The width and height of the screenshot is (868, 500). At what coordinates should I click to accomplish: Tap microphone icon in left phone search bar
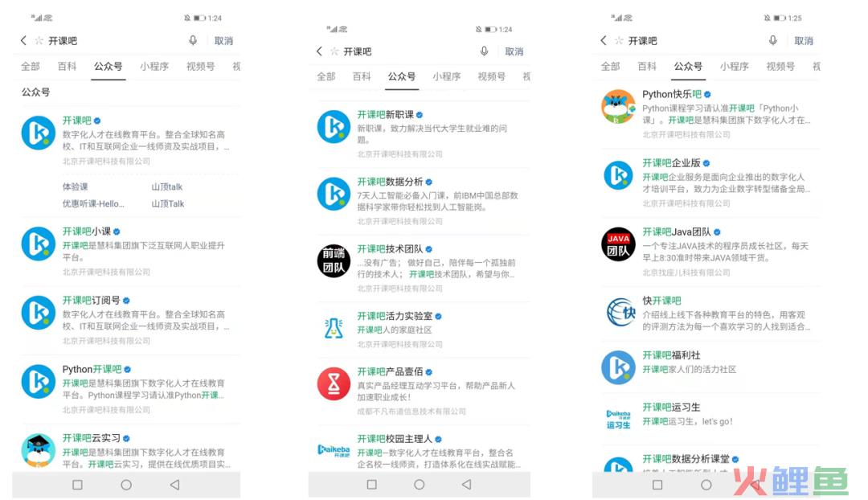pos(193,40)
